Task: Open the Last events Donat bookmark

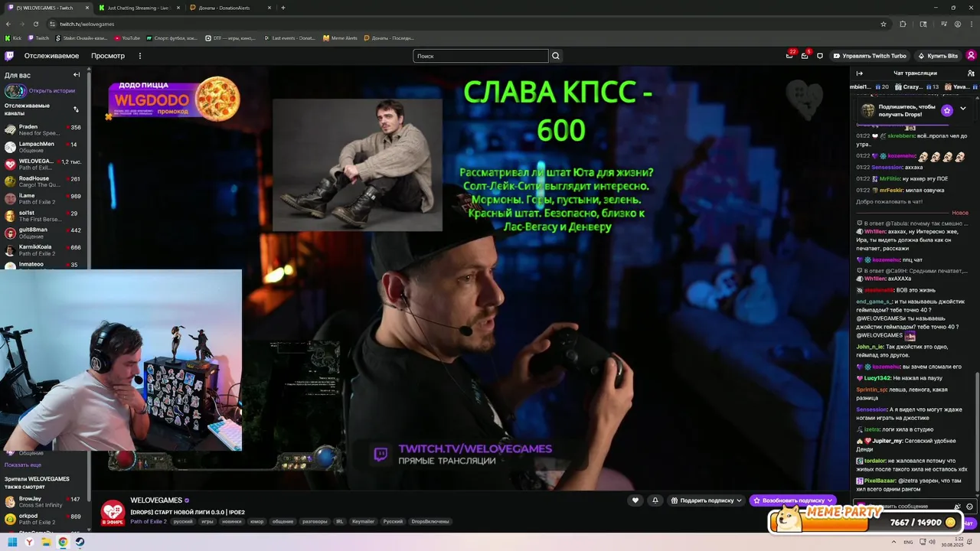Action: pyautogui.click(x=289, y=37)
